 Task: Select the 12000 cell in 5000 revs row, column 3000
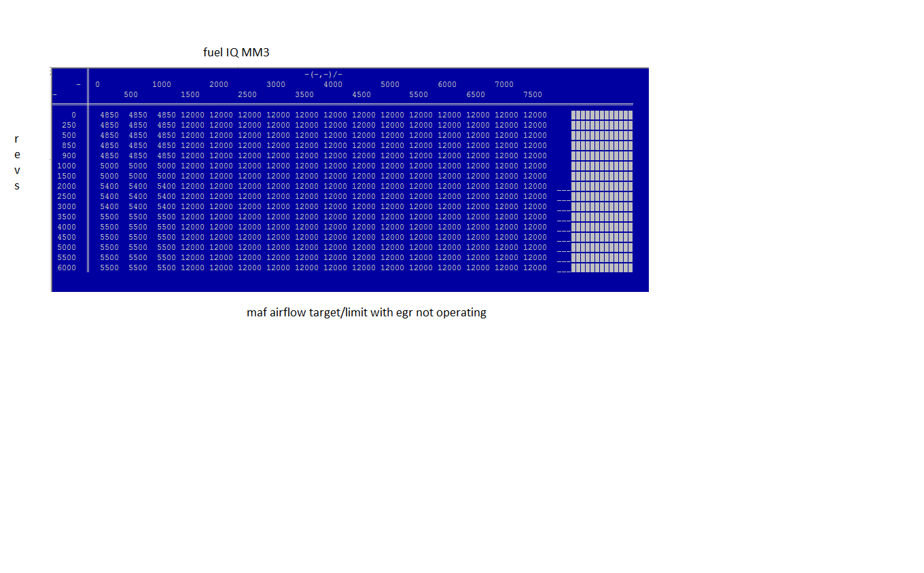tap(278, 248)
